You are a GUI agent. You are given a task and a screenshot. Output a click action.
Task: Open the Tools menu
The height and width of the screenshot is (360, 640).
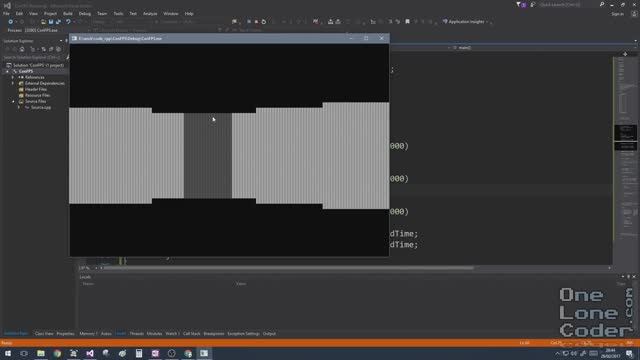118,13
